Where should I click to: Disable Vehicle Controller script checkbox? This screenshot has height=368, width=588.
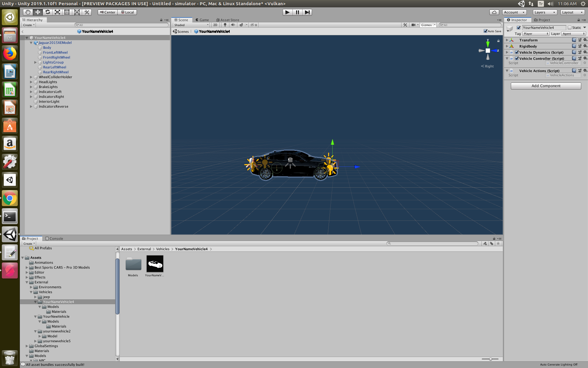click(517, 58)
